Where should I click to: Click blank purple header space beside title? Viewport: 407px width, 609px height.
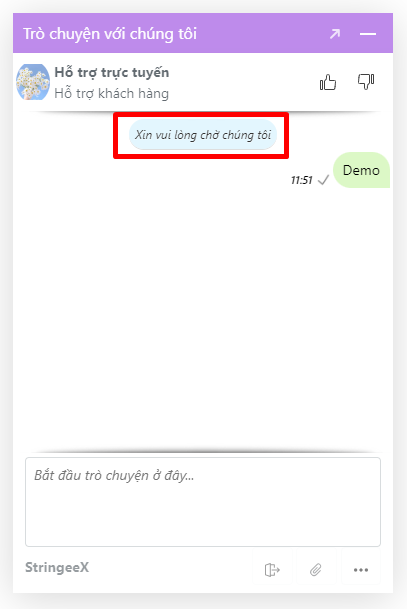click(x=262, y=34)
